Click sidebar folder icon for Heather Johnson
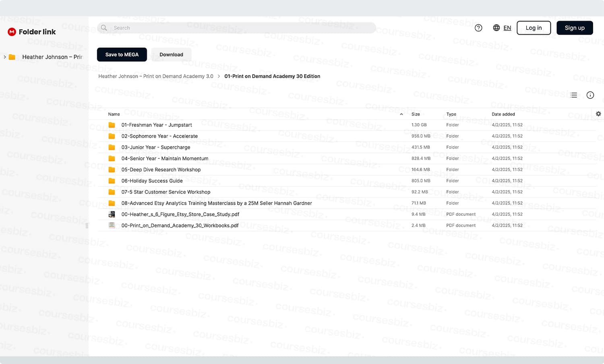 [12, 57]
